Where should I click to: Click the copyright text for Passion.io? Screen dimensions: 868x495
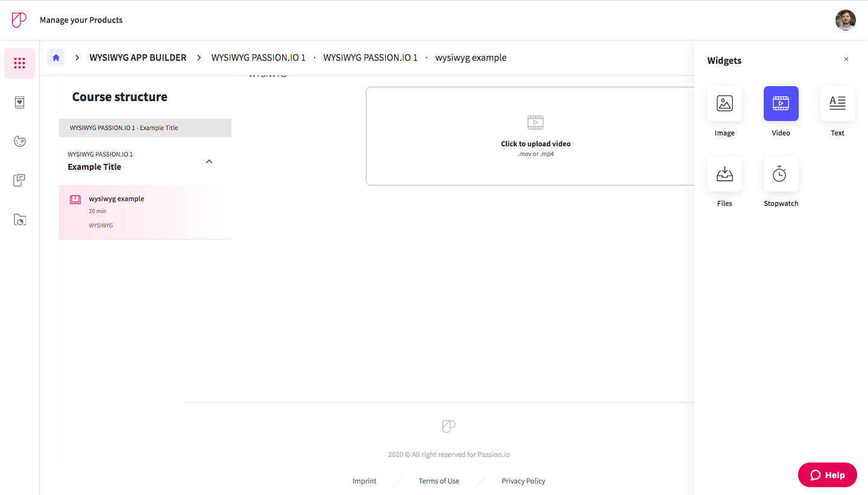click(x=449, y=455)
